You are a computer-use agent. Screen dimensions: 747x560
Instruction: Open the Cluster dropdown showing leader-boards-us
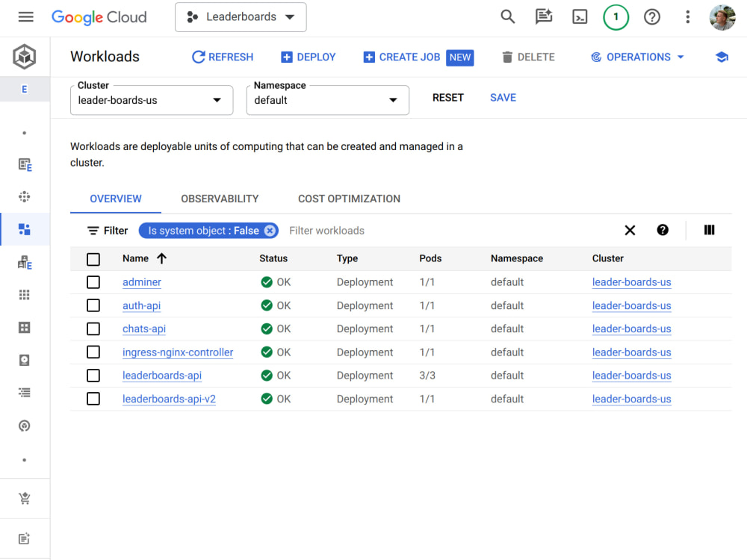[152, 99]
